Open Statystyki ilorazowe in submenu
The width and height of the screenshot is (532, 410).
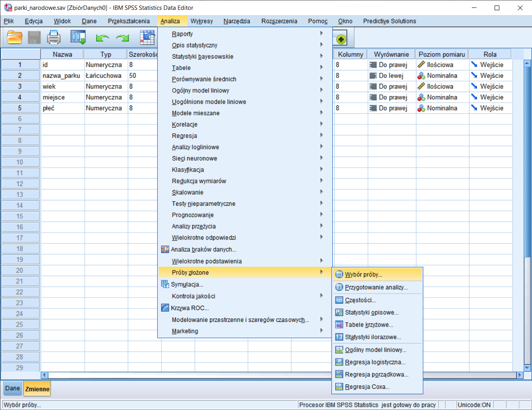click(377, 337)
